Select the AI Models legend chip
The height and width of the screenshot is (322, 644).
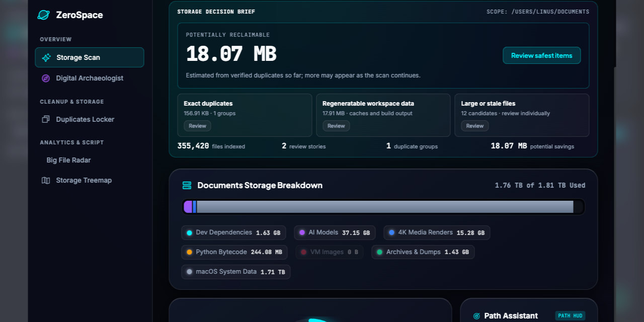335,232
